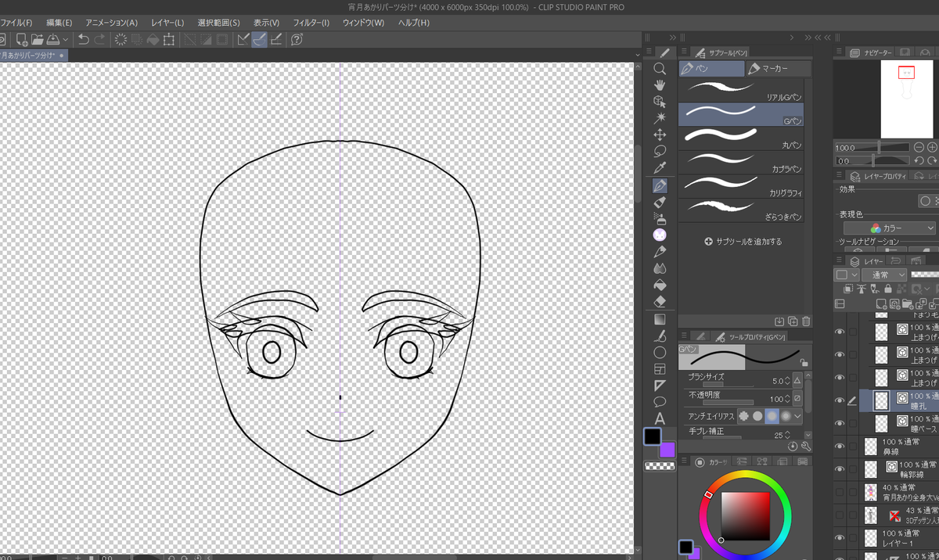939x560 pixels.
Task: Click the Open file folder icon
Action: pos(37,40)
